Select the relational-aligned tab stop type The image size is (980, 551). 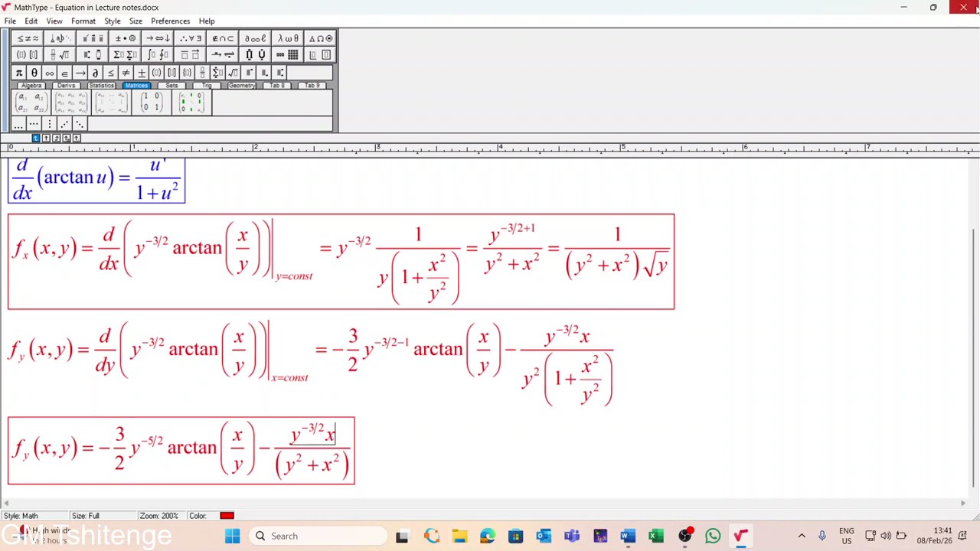pos(66,138)
